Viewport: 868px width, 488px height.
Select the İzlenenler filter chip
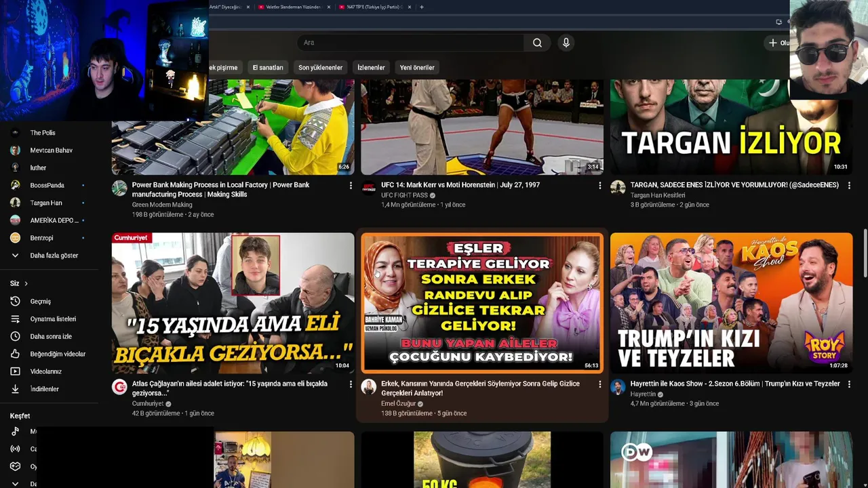pos(371,68)
